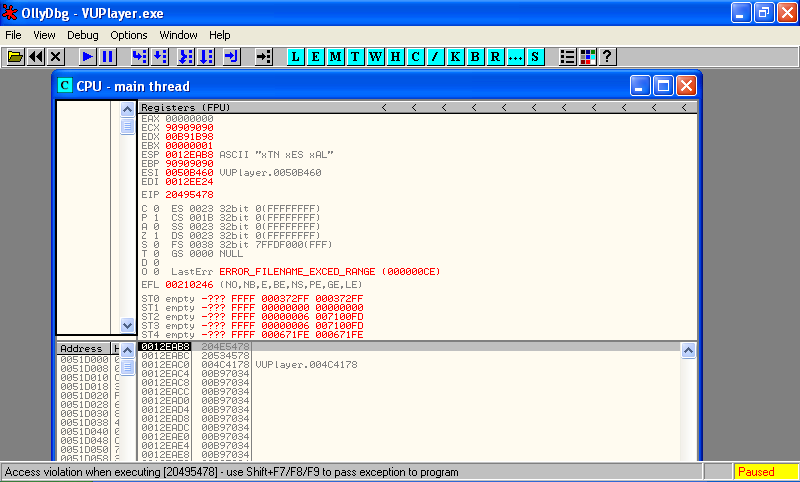800x482 pixels.
Task: Click the Access violation status bar message
Action: point(232,472)
